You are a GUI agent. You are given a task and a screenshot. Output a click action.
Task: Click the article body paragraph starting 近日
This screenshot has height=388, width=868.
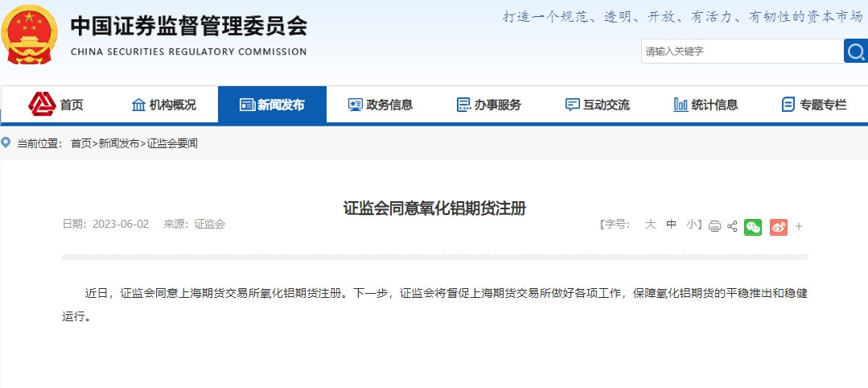click(x=434, y=305)
